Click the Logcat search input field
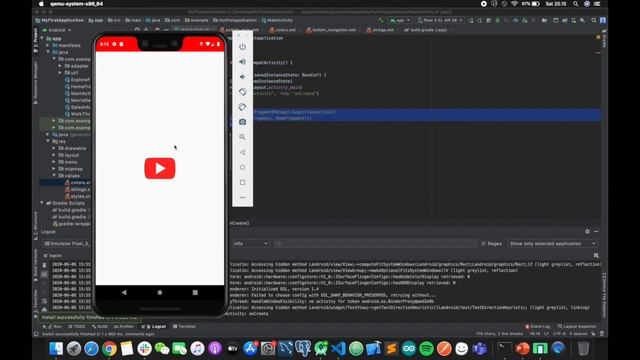 (x=375, y=243)
